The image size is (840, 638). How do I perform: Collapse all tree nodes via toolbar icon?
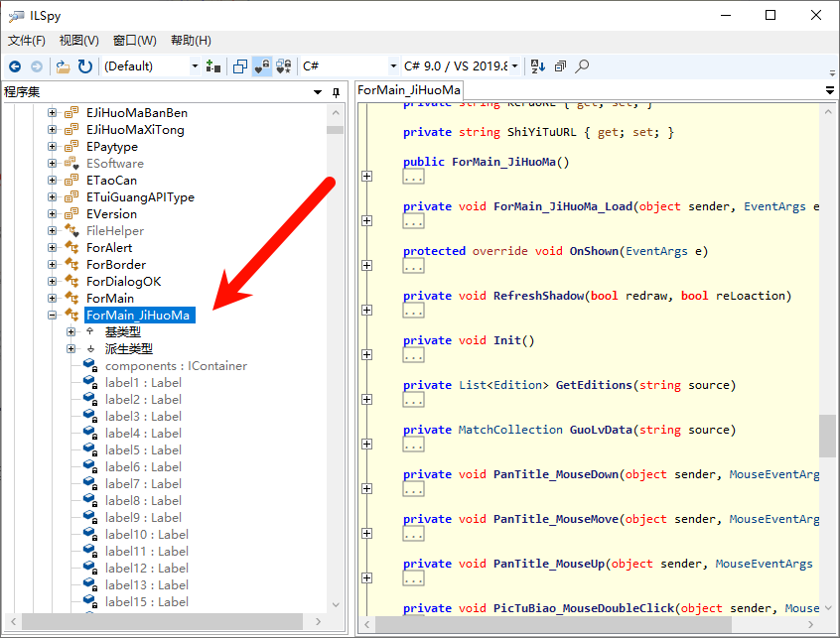[x=560, y=66]
